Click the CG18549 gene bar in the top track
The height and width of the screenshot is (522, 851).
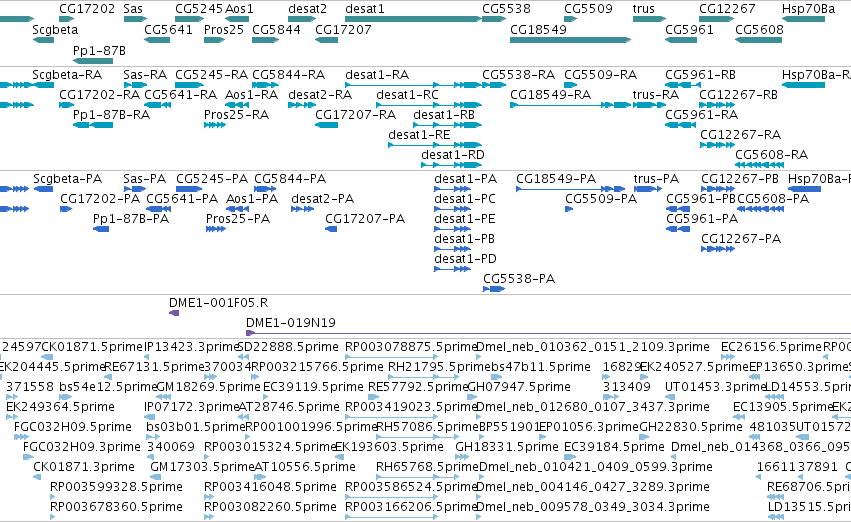click(x=570, y=40)
